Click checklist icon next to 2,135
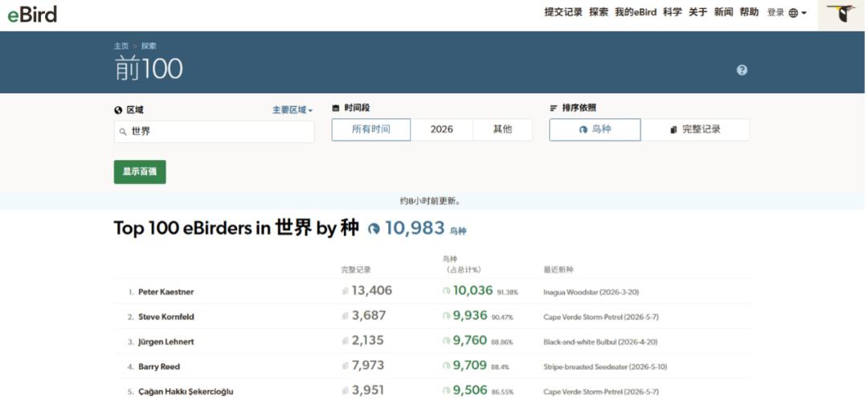The height and width of the screenshot is (405, 868). coord(346,341)
